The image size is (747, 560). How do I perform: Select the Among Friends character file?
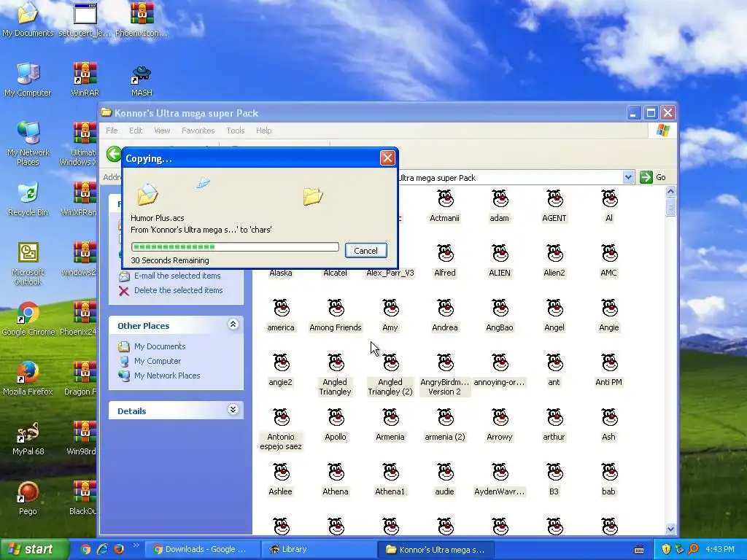coord(336,316)
